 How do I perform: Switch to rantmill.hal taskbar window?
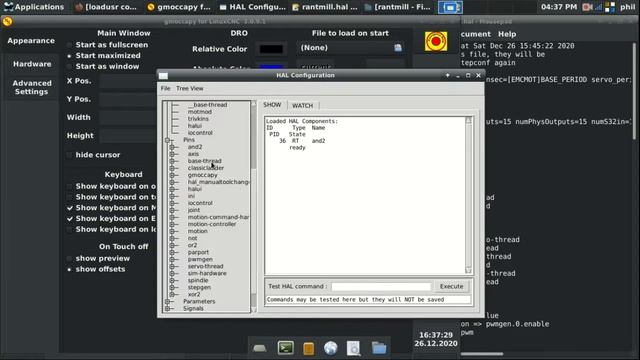pos(325,7)
